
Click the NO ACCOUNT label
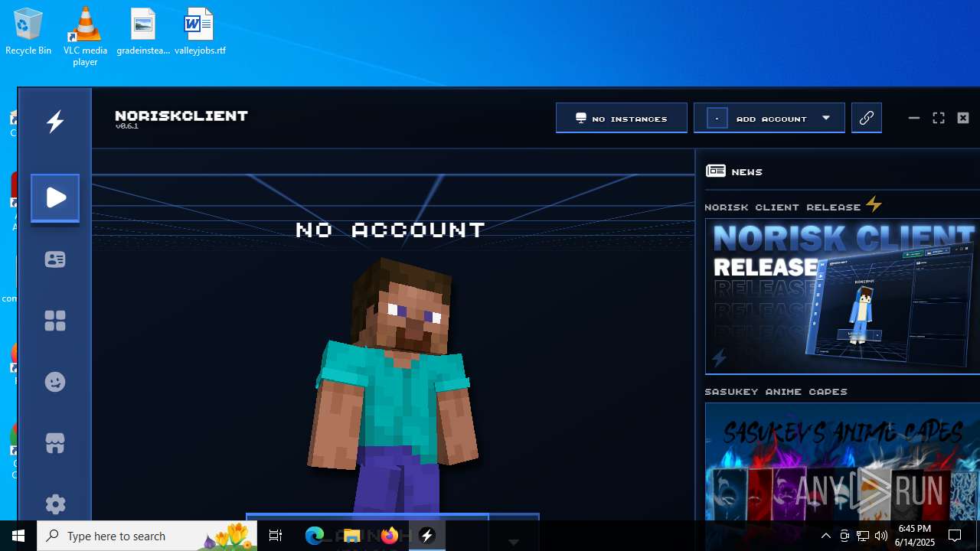(x=390, y=230)
